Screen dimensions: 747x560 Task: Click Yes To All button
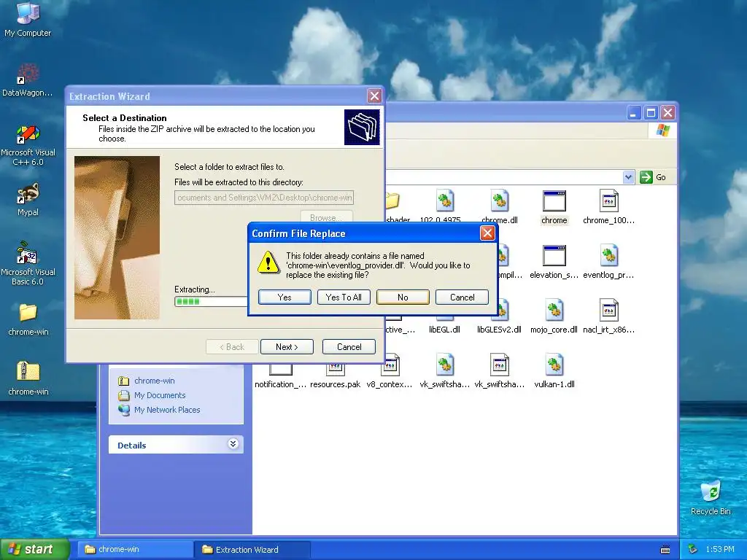pyautogui.click(x=344, y=297)
